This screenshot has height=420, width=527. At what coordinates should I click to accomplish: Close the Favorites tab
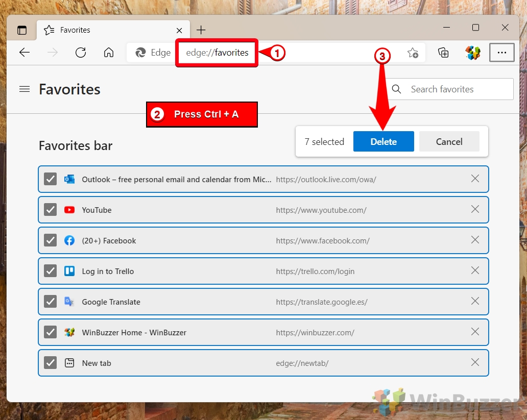[x=179, y=31]
